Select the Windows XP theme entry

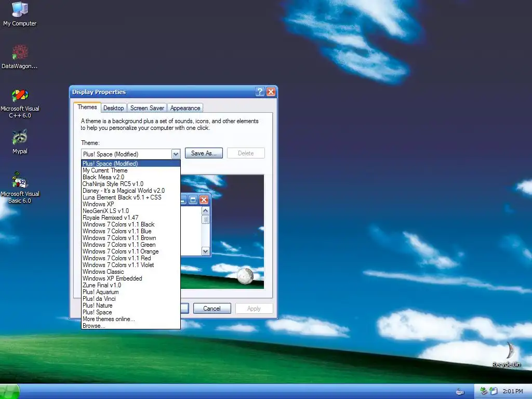pyautogui.click(x=130, y=204)
